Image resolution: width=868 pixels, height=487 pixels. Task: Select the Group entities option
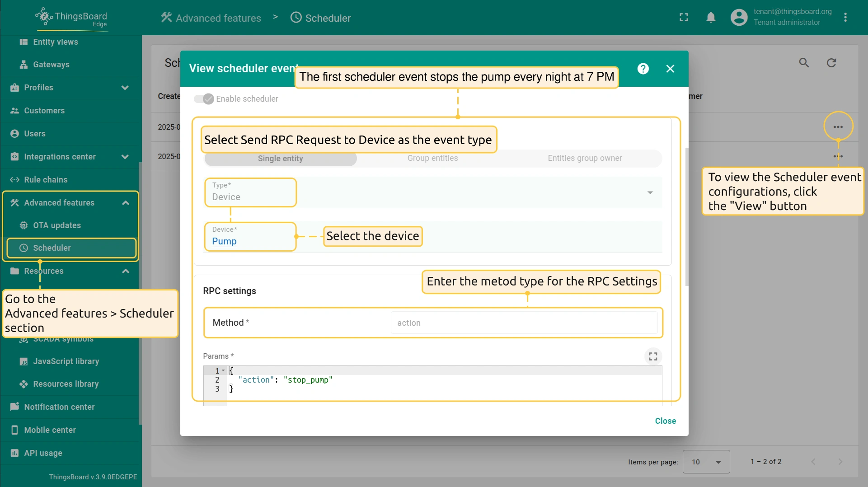[432, 158]
